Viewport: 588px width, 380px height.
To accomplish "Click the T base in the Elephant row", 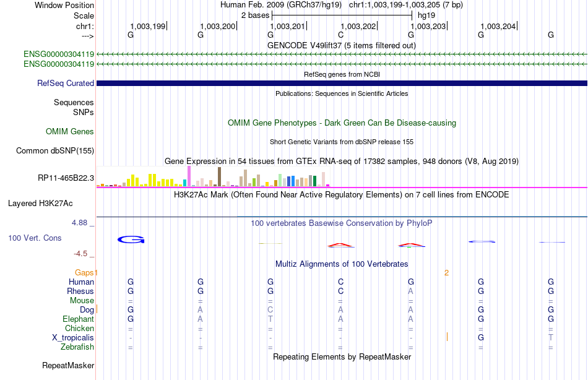I will coord(270,319).
